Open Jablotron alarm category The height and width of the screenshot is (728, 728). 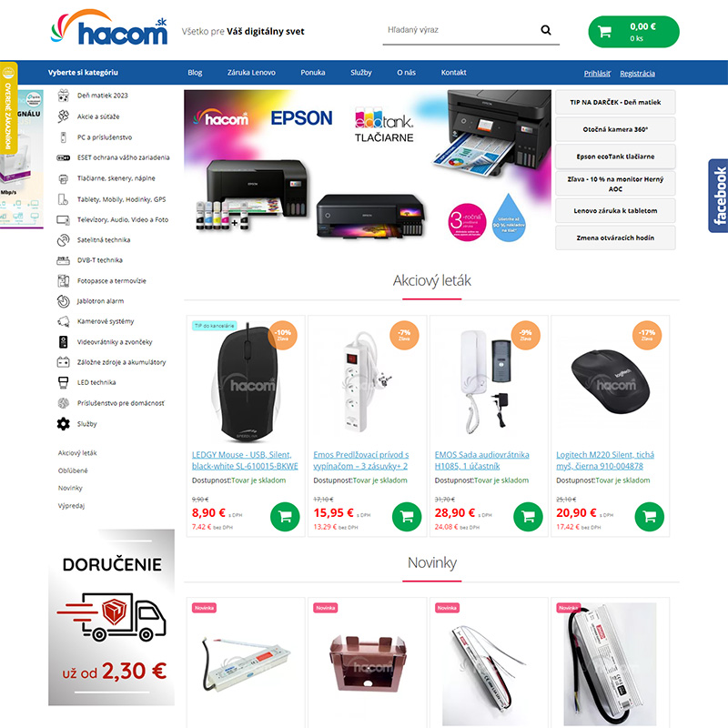click(100, 301)
